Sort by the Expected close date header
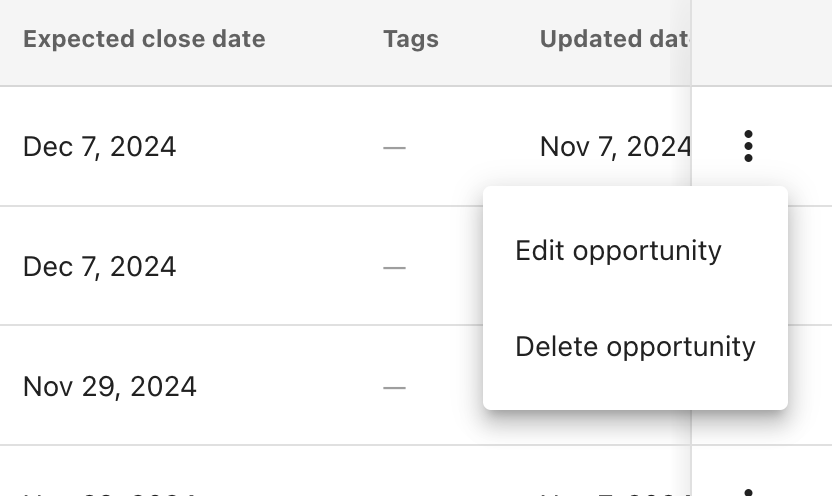 coord(144,40)
